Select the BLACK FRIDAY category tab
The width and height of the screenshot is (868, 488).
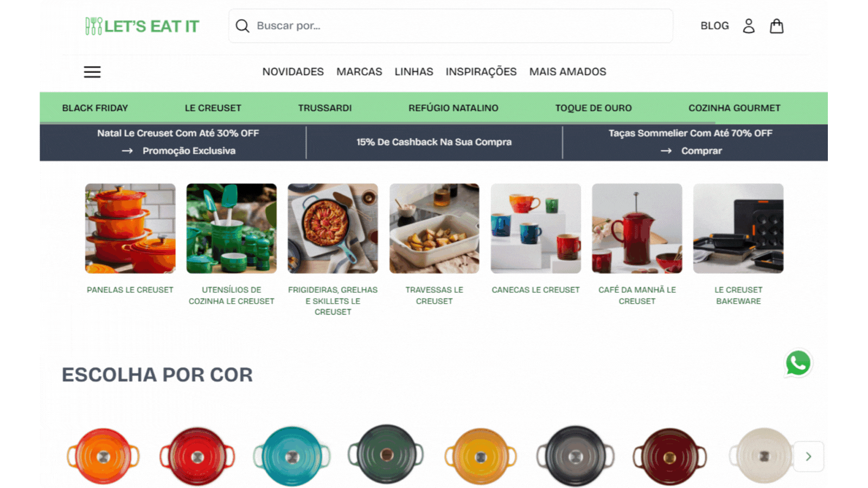tap(95, 108)
